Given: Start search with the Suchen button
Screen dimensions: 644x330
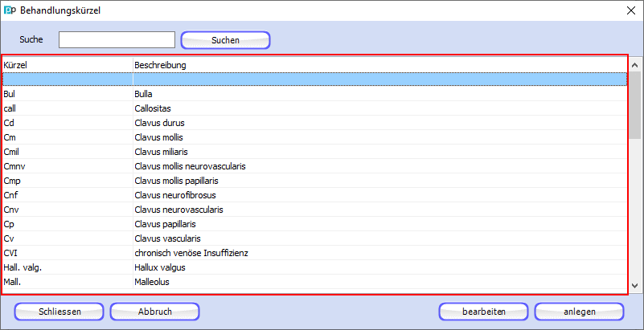Looking at the screenshot, I should (x=225, y=40).
